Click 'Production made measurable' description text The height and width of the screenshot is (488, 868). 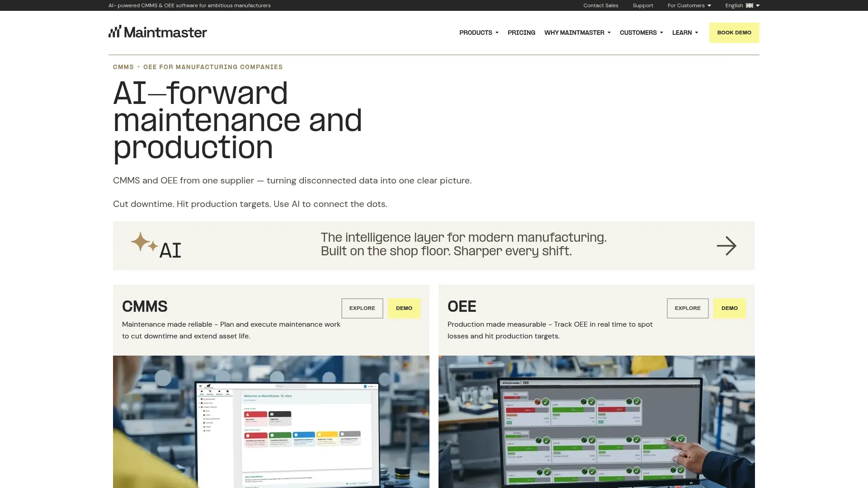pyautogui.click(x=550, y=330)
